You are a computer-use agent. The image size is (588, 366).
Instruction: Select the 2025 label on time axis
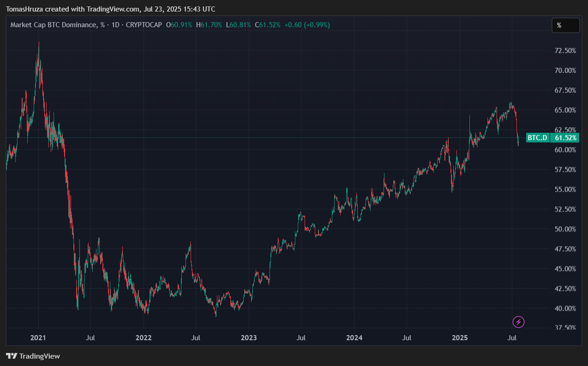(460, 338)
